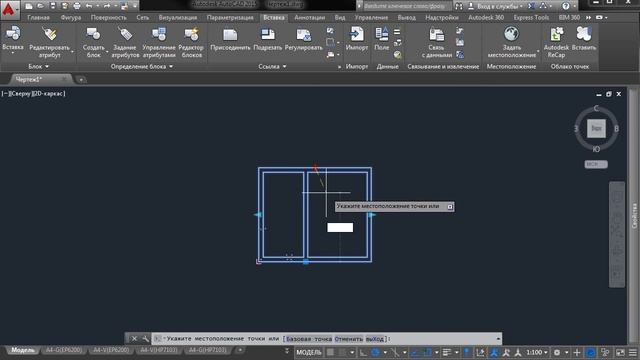This screenshot has width=640, height=360.
Task: Click the Импорт import tool
Action: point(357,39)
